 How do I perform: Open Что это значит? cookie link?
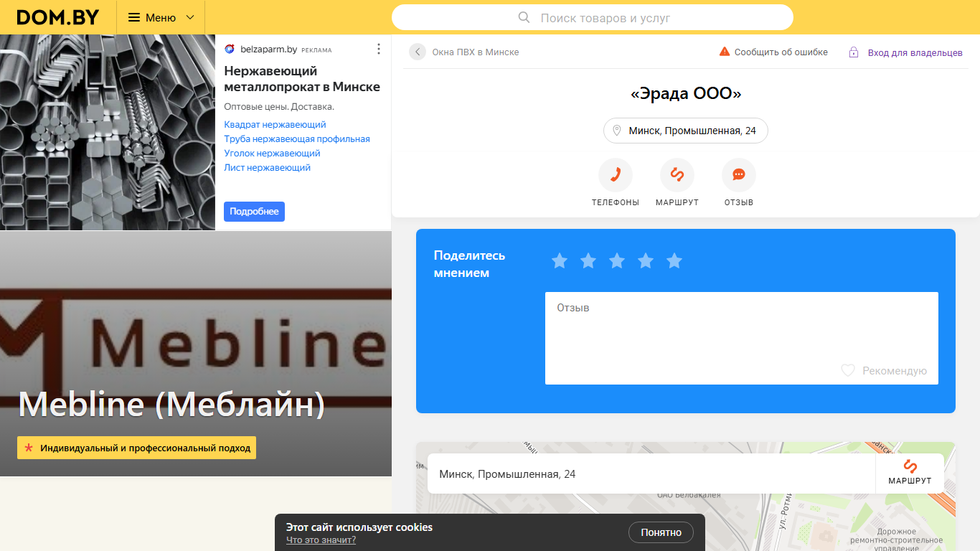tap(321, 540)
